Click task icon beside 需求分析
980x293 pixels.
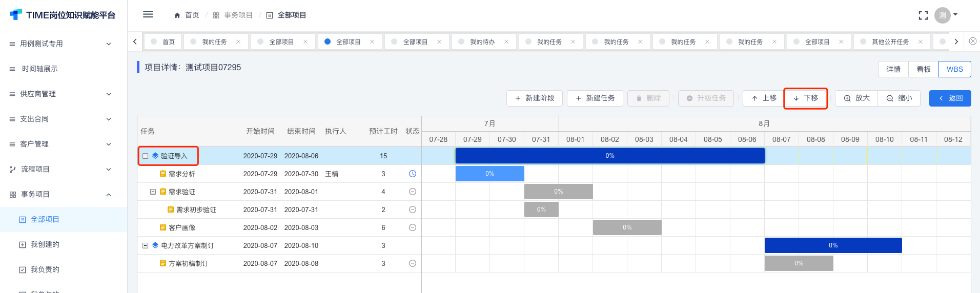click(x=163, y=174)
